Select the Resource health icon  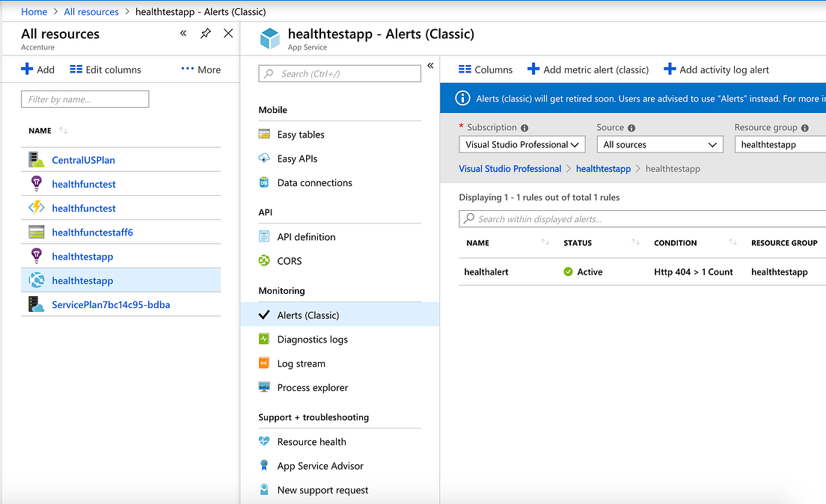[265, 441]
